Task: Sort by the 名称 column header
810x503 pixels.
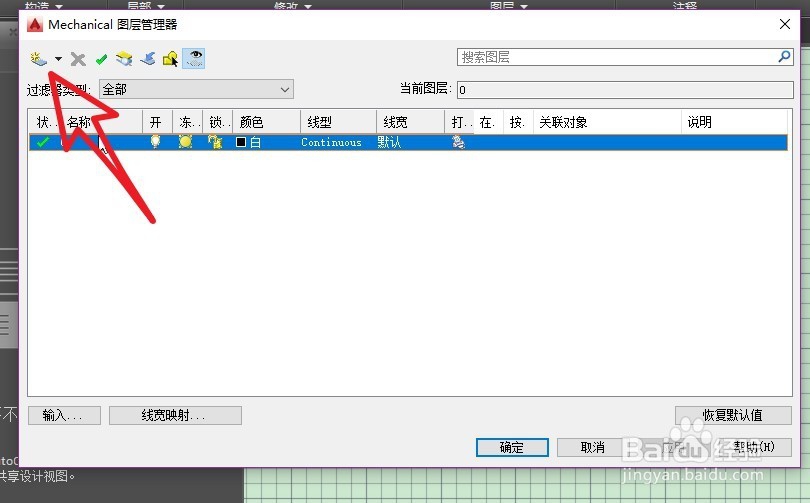Action: pyautogui.click(x=101, y=122)
